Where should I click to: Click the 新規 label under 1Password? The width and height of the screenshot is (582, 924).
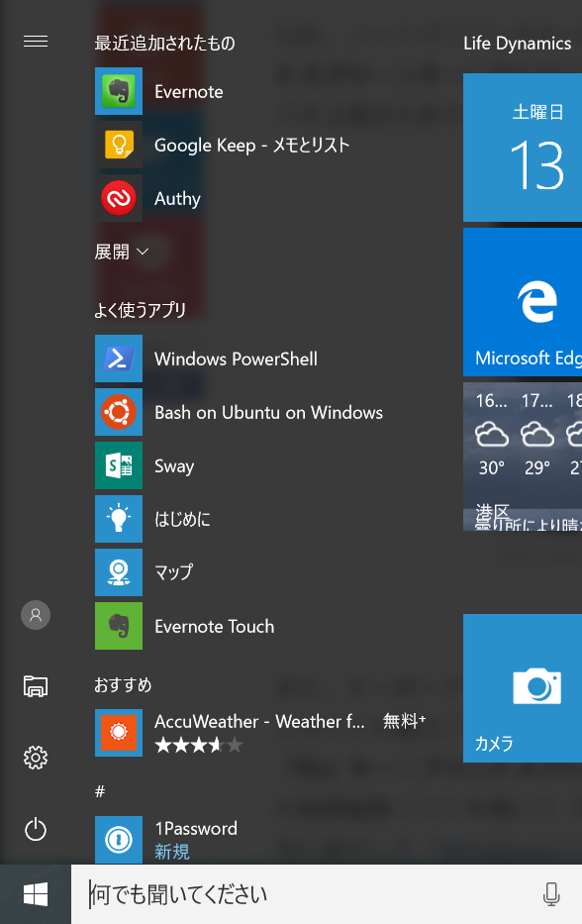tap(172, 852)
